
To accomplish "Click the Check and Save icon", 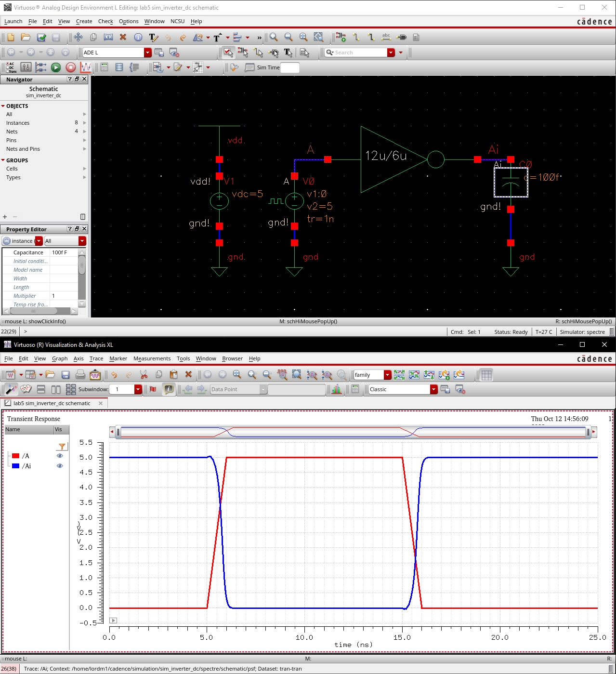I will tap(41, 37).
